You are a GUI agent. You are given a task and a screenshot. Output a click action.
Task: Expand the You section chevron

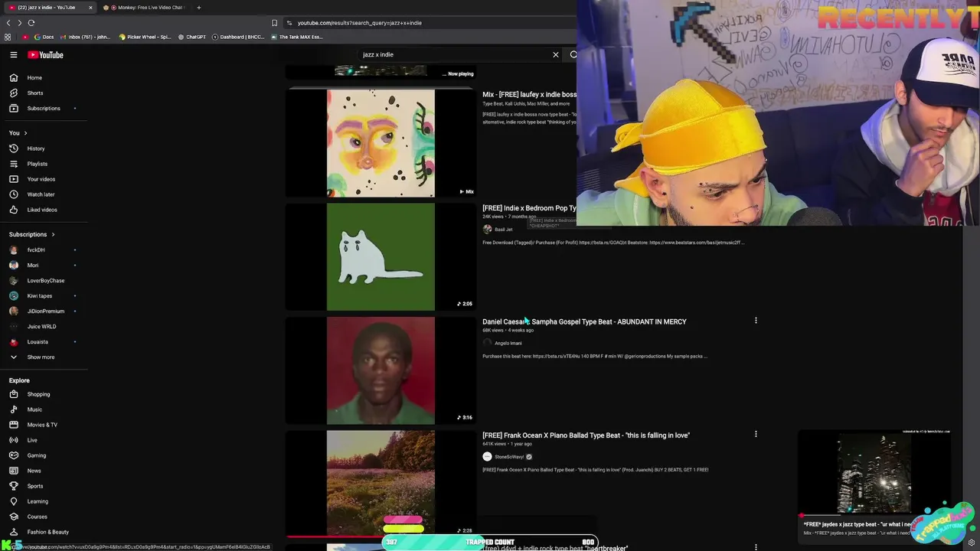[25, 133]
